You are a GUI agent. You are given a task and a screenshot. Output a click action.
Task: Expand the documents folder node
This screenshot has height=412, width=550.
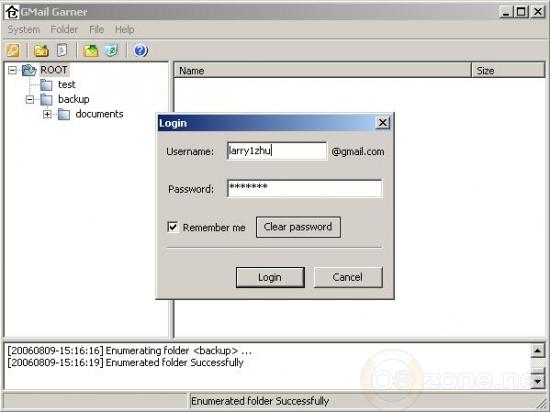(47, 114)
